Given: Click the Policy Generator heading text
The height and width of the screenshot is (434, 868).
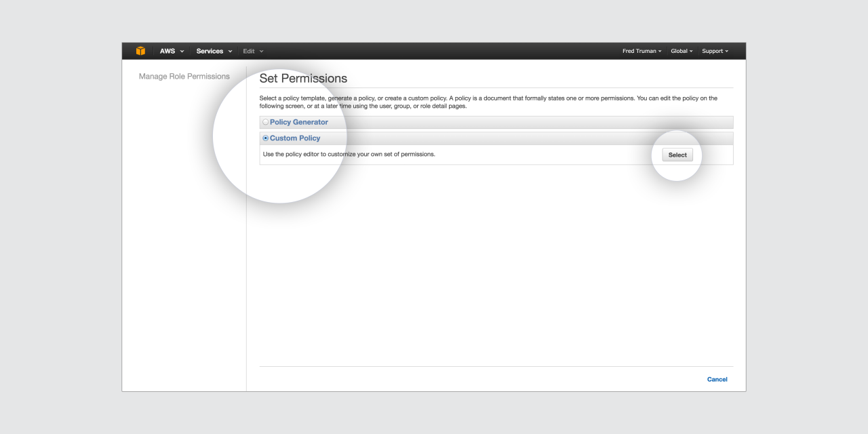Looking at the screenshot, I should pyautogui.click(x=299, y=122).
